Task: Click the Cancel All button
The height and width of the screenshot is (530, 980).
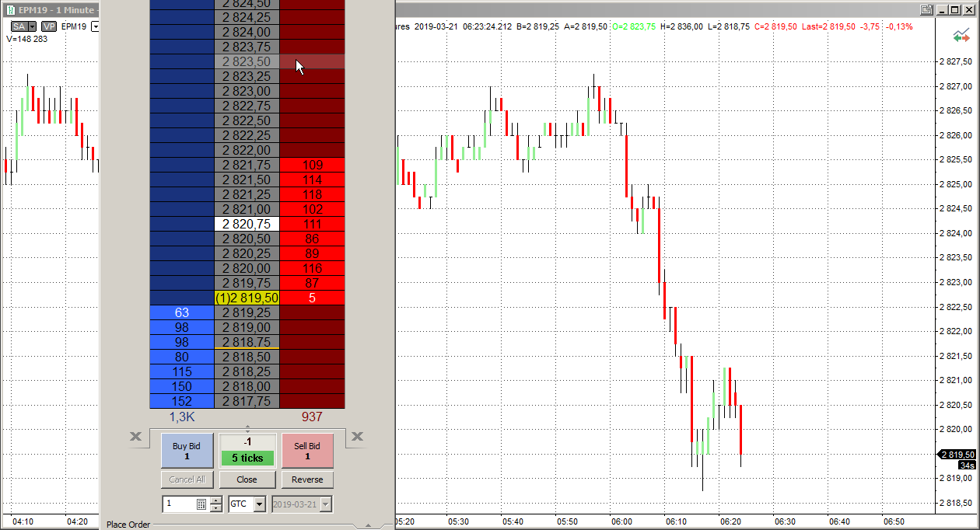Action: point(187,479)
